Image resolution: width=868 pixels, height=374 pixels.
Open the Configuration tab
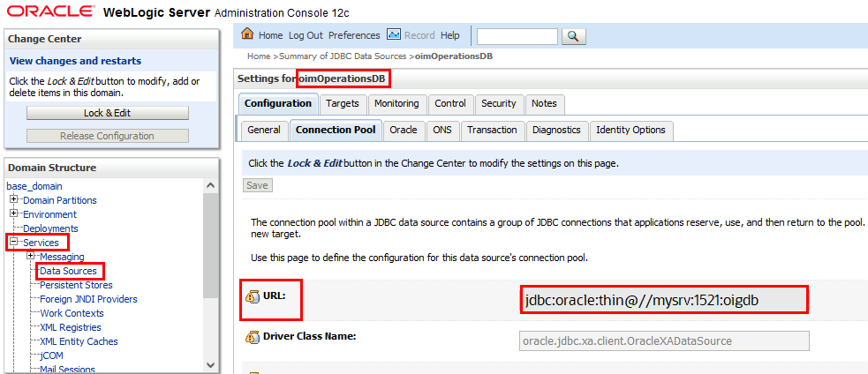pyautogui.click(x=278, y=103)
